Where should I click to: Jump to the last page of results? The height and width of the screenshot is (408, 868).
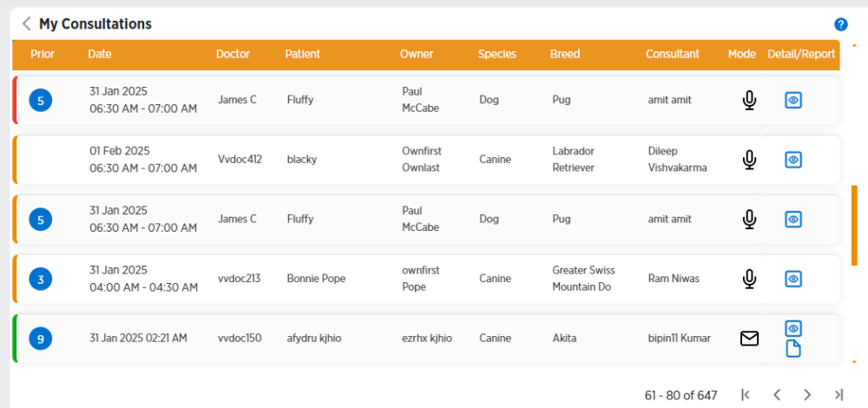838,395
